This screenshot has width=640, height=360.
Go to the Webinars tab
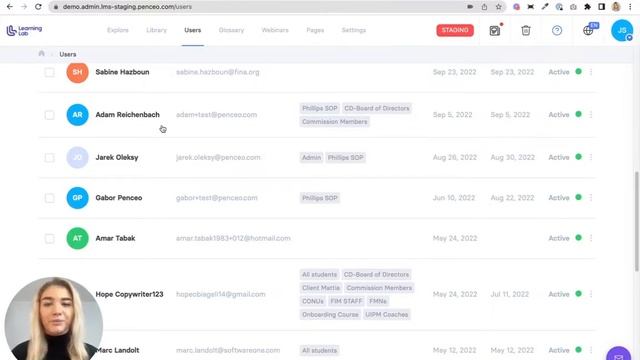point(275,30)
